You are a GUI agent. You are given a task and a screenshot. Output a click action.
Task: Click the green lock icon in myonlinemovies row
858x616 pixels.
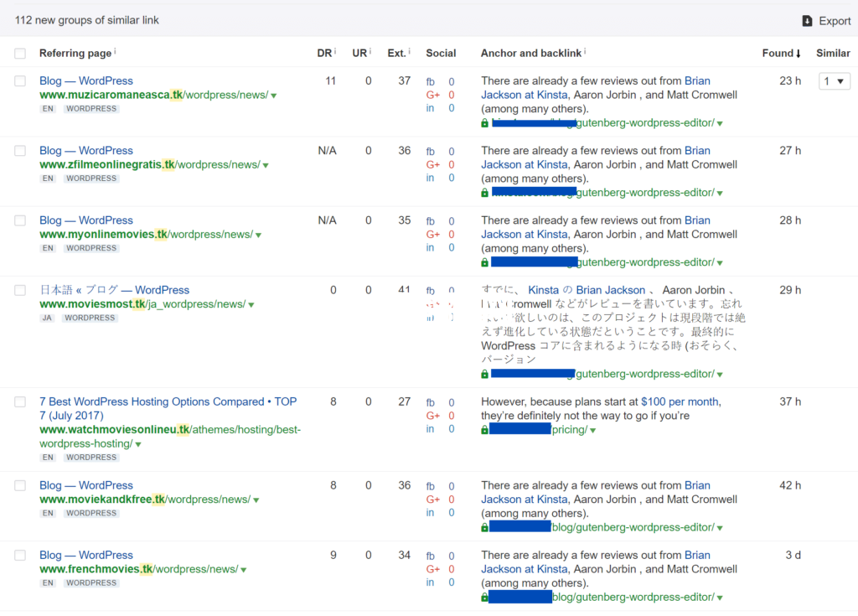484,262
